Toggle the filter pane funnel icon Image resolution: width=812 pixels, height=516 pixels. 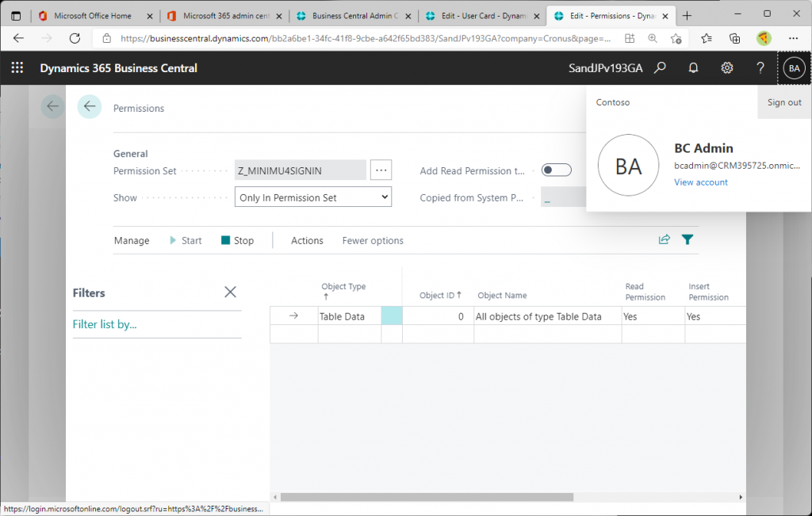click(x=688, y=239)
